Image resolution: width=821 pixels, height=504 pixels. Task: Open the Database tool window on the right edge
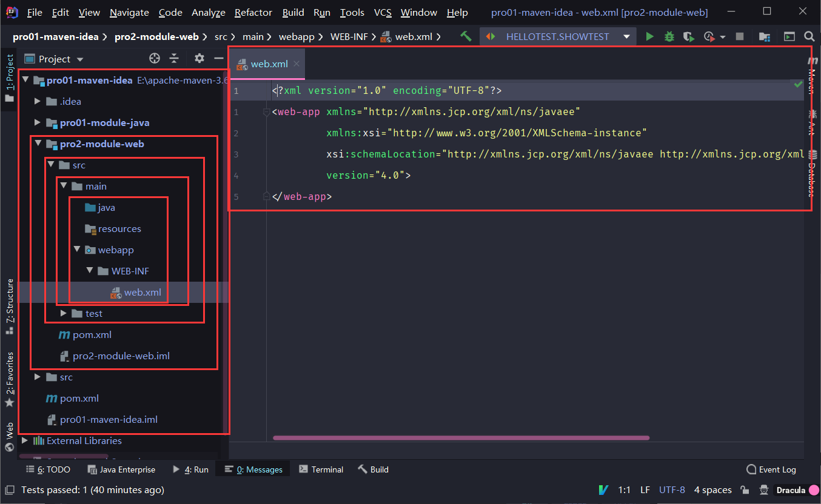(x=813, y=173)
